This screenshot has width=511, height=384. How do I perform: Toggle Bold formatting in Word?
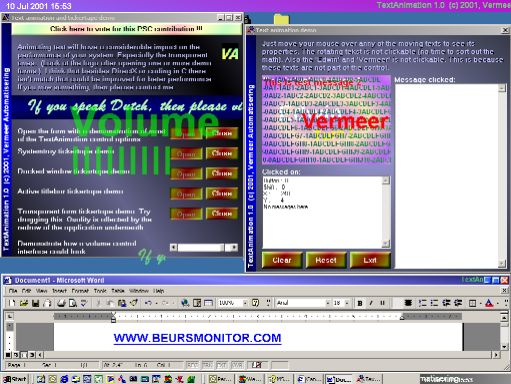point(360,303)
